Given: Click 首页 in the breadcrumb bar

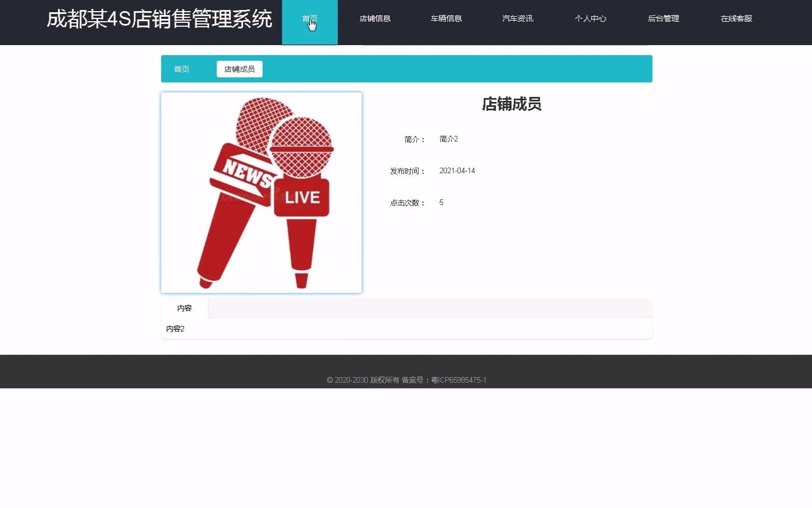Looking at the screenshot, I should point(181,69).
